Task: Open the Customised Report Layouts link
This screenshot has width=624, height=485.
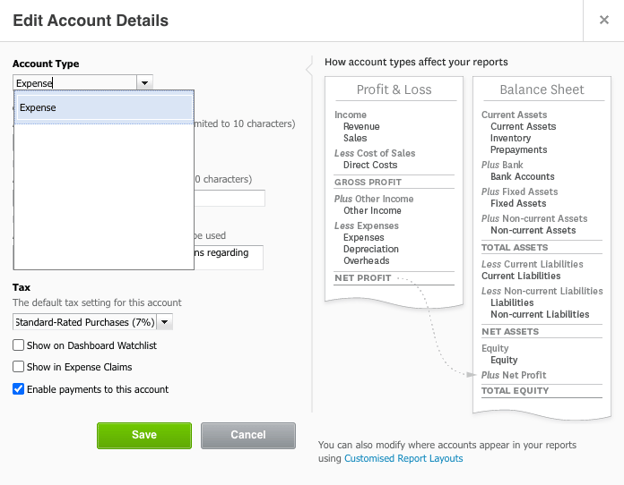Action: click(403, 458)
